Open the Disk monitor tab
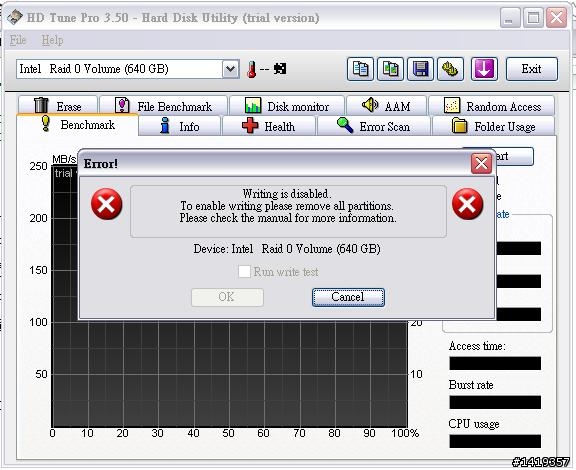576x470 pixels. 287,106
